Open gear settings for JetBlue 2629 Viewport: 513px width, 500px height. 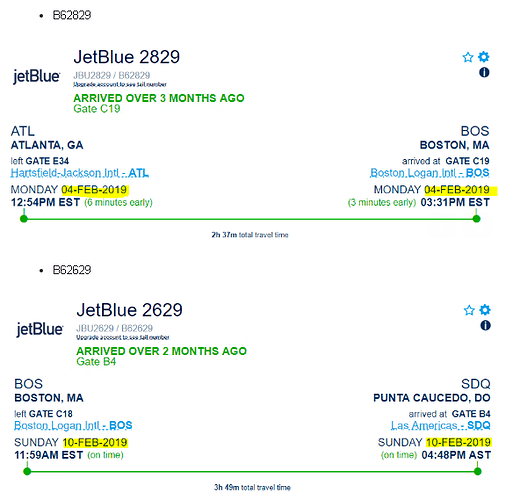tap(485, 310)
